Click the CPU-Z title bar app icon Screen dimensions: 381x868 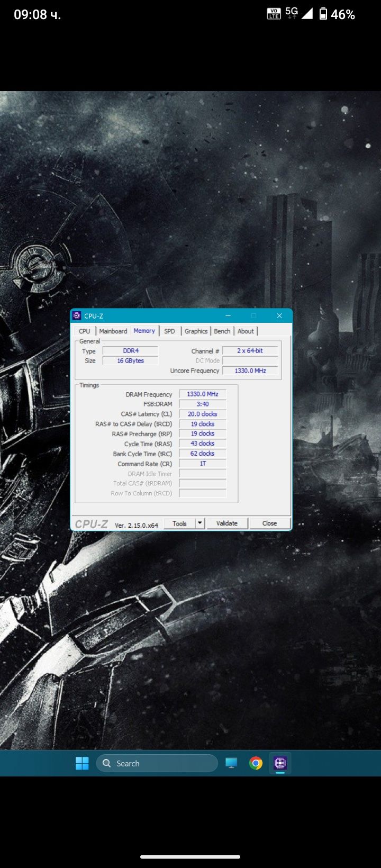tap(77, 316)
